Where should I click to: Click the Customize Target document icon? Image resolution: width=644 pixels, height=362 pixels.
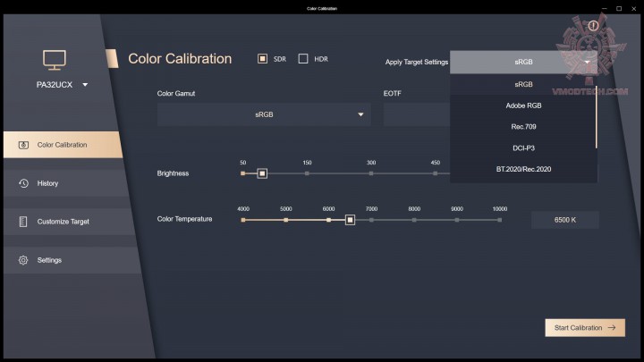pyautogui.click(x=23, y=222)
